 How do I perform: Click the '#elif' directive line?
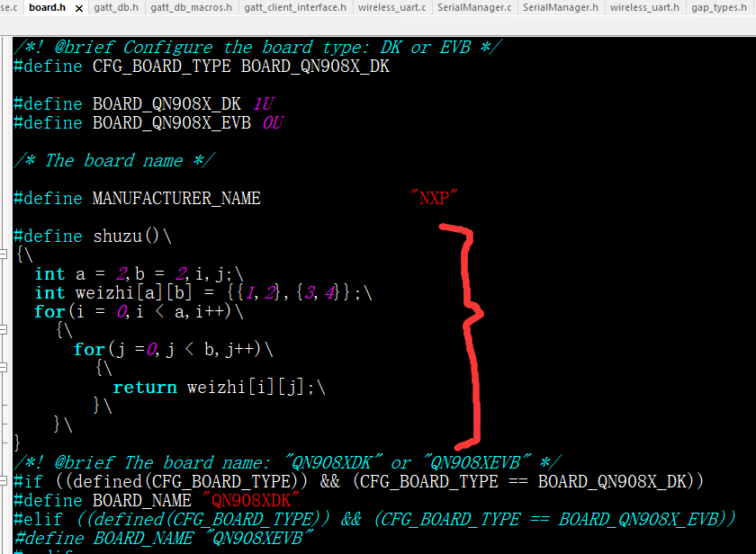point(375,519)
